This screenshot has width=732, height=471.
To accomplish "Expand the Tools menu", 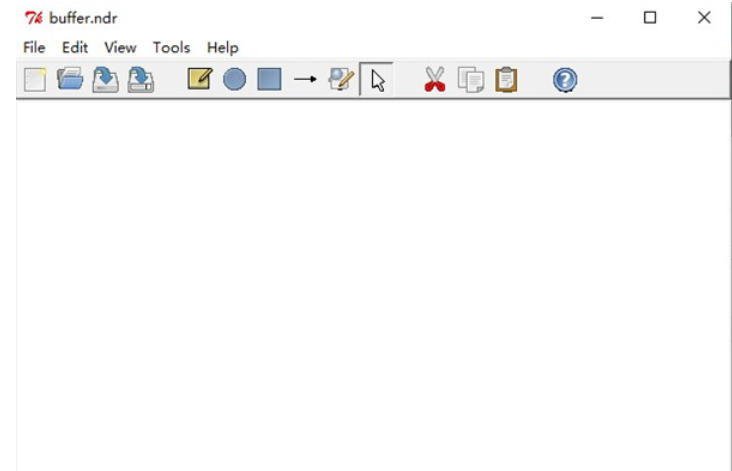I will pyautogui.click(x=171, y=47).
